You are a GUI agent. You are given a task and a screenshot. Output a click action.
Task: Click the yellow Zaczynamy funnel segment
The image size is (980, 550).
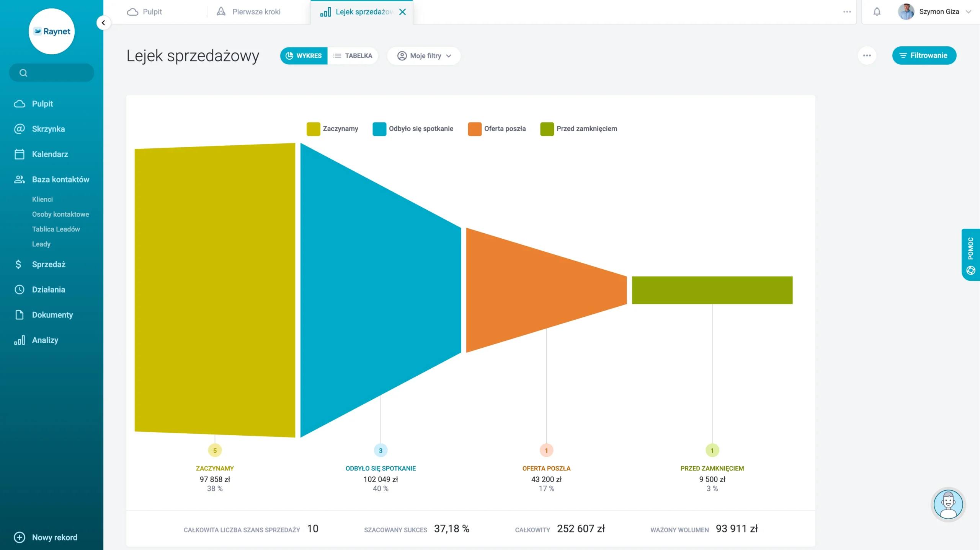(215, 290)
